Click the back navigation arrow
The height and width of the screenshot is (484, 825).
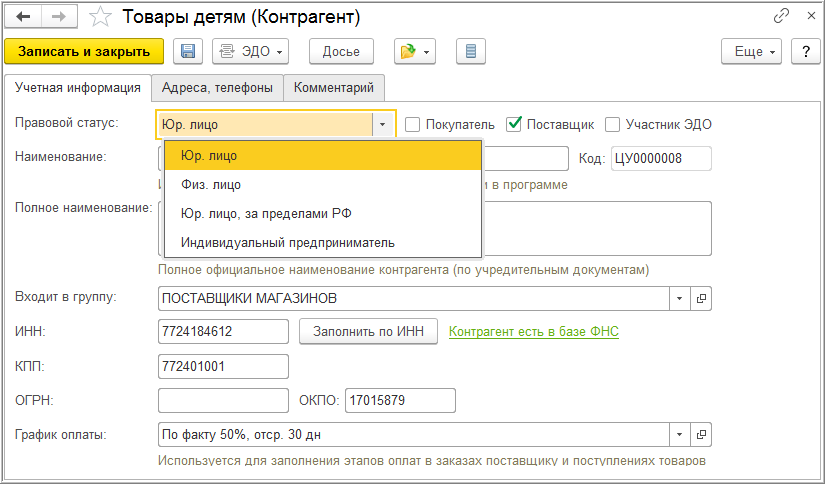[x=23, y=17]
